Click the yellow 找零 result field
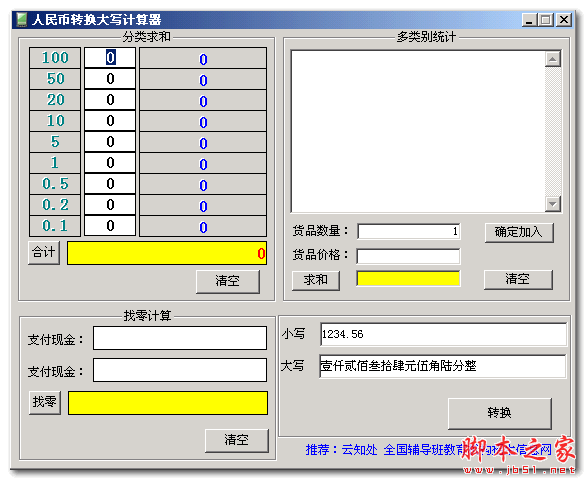Image resolution: width=587 pixels, height=481 pixels. pyautogui.click(x=168, y=403)
